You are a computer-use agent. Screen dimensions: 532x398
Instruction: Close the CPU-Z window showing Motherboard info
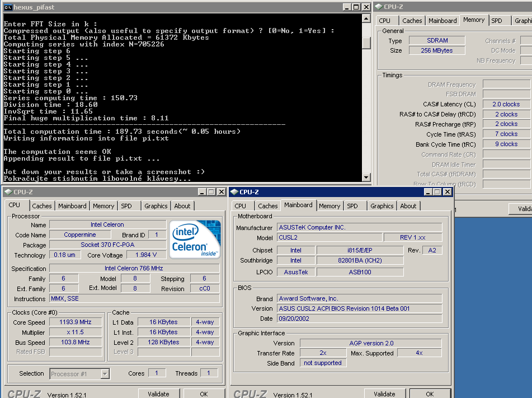tap(446, 192)
